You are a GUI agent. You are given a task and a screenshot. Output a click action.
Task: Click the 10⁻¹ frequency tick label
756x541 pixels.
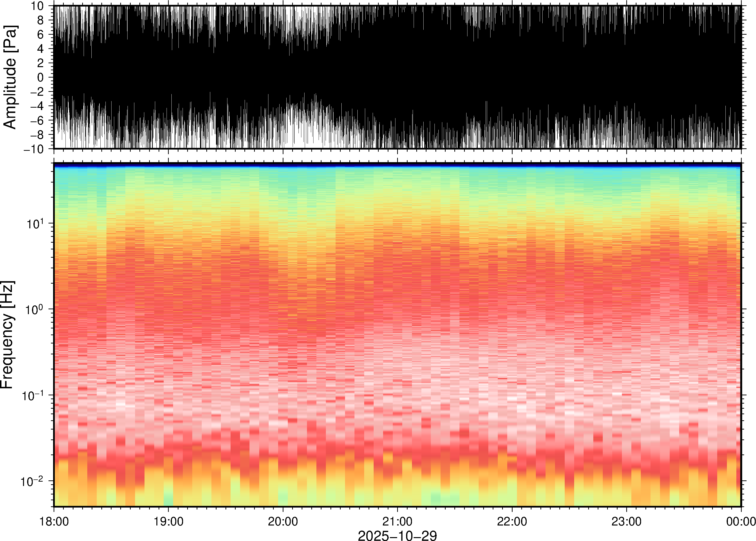click(32, 395)
